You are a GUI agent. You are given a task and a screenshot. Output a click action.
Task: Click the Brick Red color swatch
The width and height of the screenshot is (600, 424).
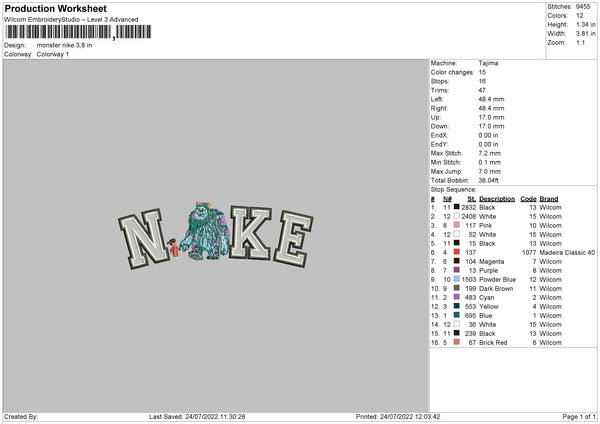[x=457, y=342]
